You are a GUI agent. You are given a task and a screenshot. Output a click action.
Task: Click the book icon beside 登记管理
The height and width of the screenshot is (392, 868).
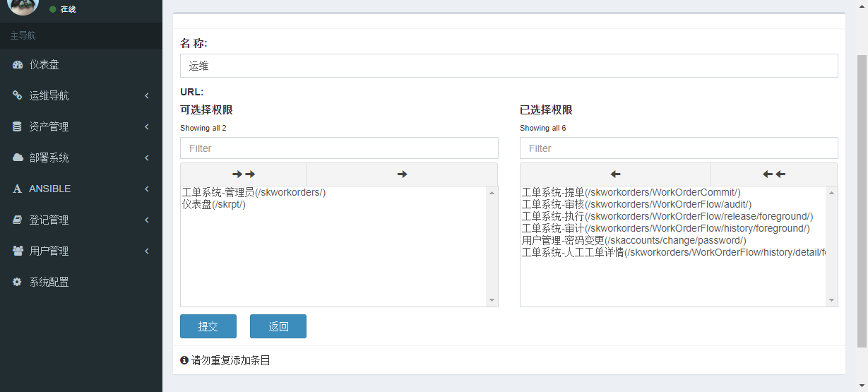pyautogui.click(x=18, y=220)
